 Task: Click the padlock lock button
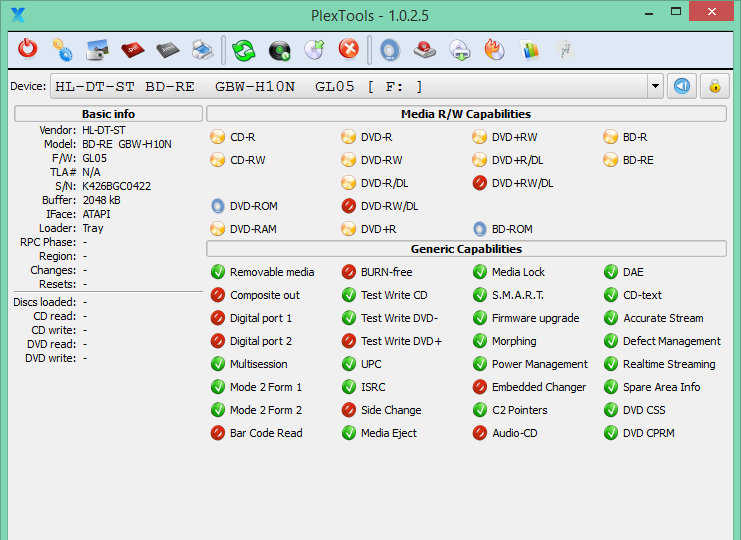tap(715, 86)
